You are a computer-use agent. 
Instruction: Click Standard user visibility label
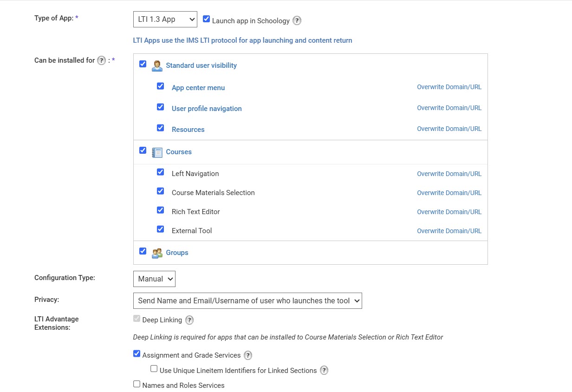[201, 65]
